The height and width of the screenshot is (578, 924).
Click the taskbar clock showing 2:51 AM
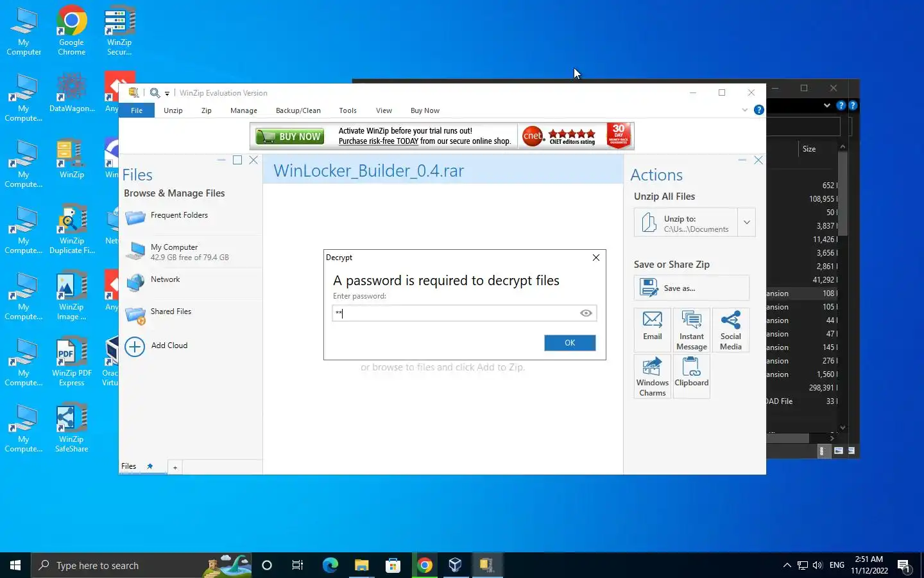pyautogui.click(x=869, y=565)
